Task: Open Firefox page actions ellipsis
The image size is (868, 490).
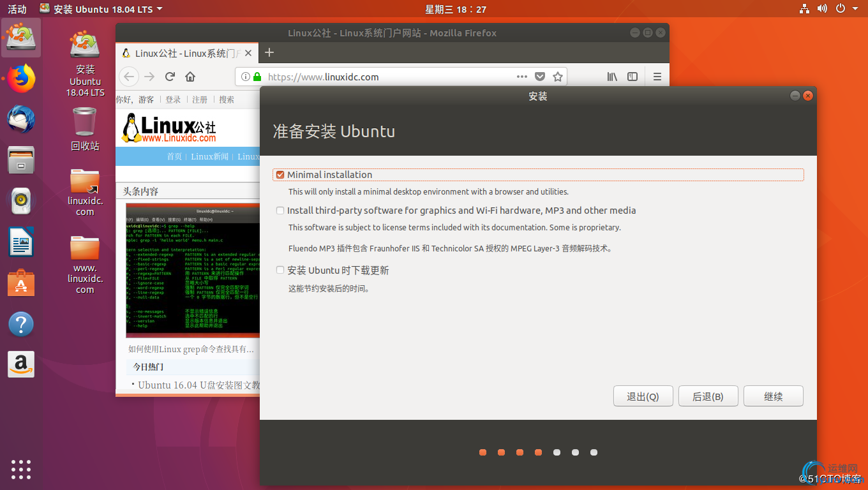Action: (522, 77)
